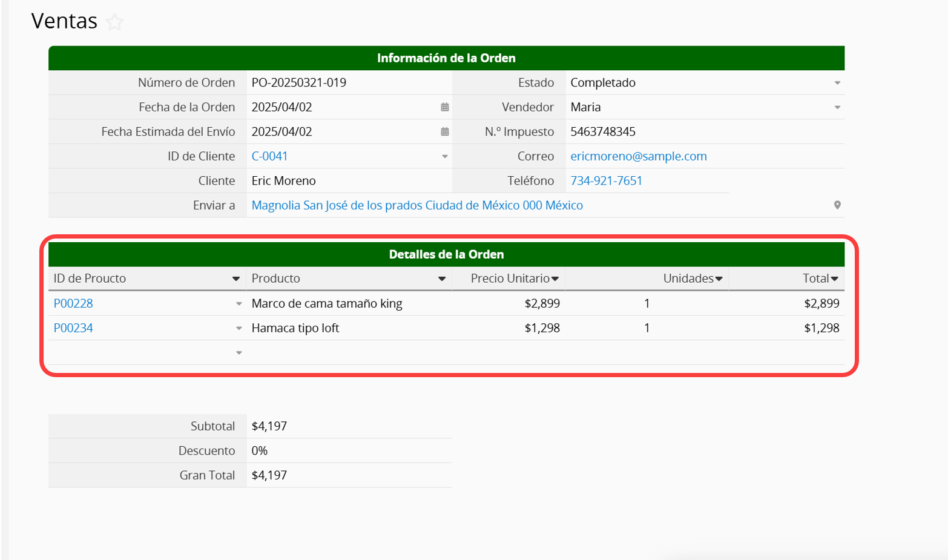Open customer link C-0041
The width and height of the screenshot is (948, 560).
pos(269,156)
